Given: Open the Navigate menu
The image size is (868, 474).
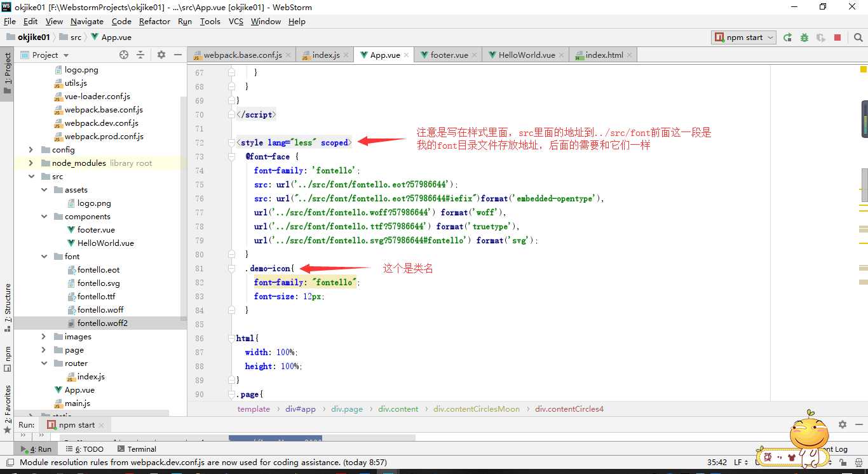Looking at the screenshot, I should pos(87,22).
